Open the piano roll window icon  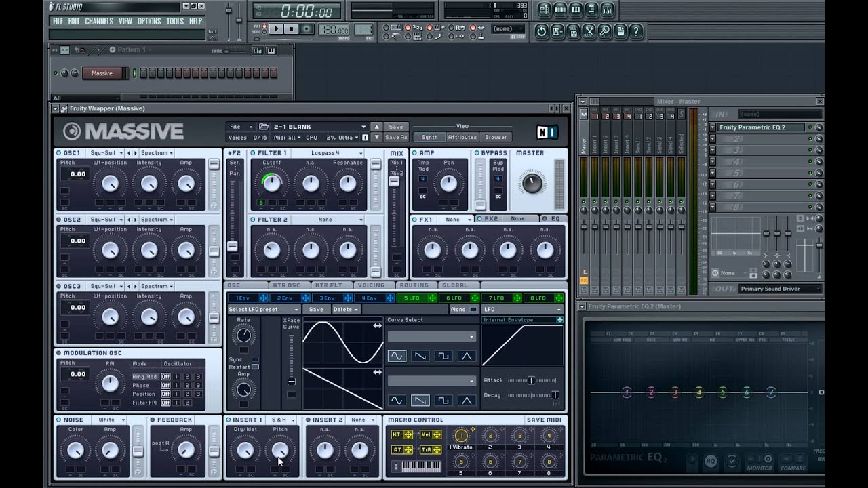576,9
